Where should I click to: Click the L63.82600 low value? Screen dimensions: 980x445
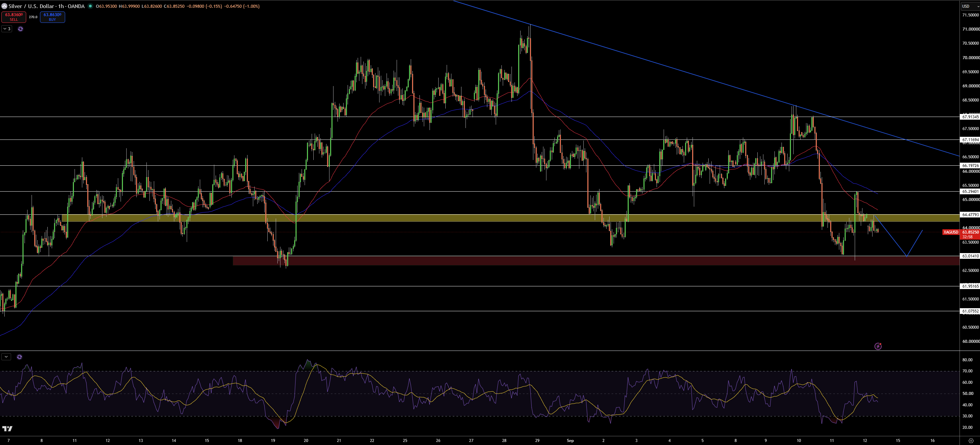pos(152,6)
